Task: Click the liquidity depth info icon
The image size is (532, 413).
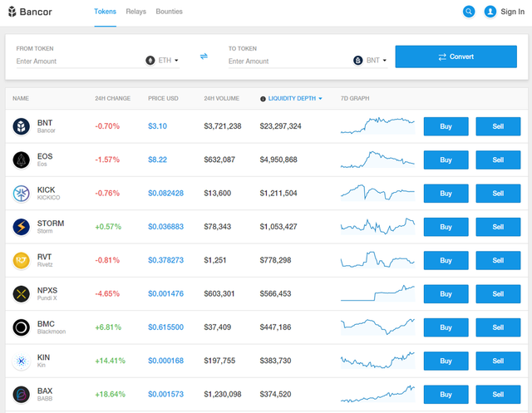Action: tap(263, 99)
